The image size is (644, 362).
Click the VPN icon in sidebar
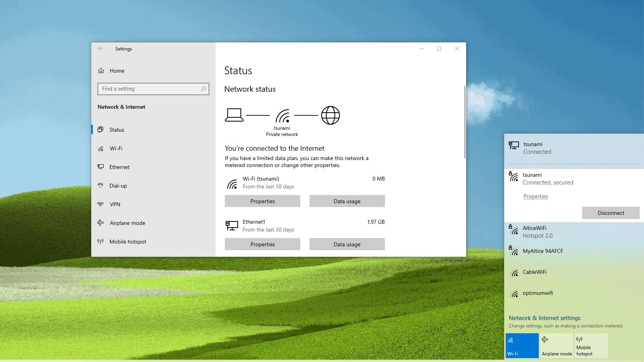101,204
